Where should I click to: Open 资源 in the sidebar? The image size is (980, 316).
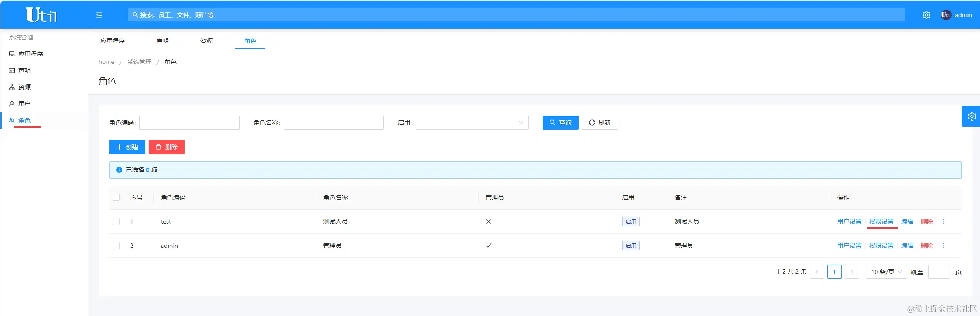point(44,87)
